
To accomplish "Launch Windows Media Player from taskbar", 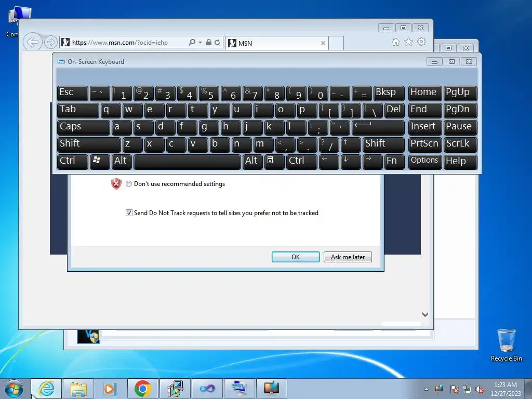I will pos(110,389).
